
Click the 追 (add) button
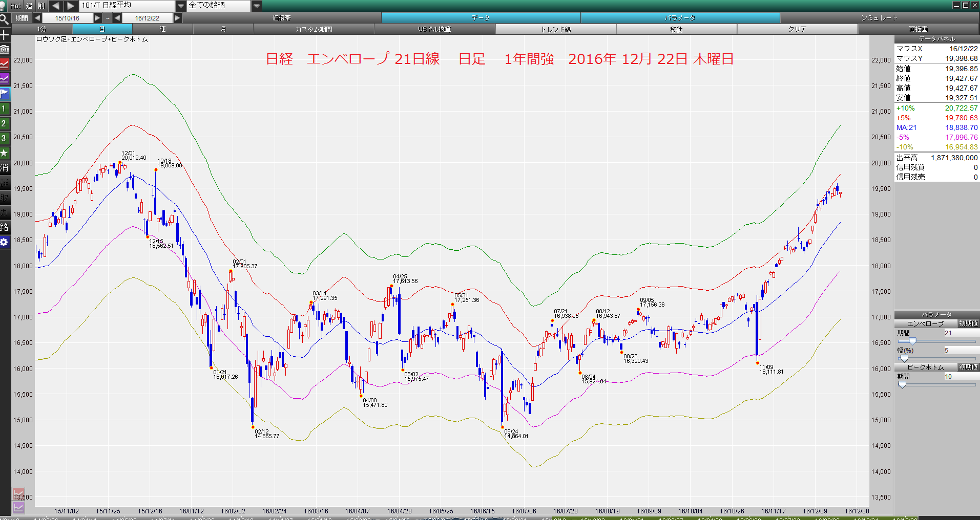[x=29, y=6]
